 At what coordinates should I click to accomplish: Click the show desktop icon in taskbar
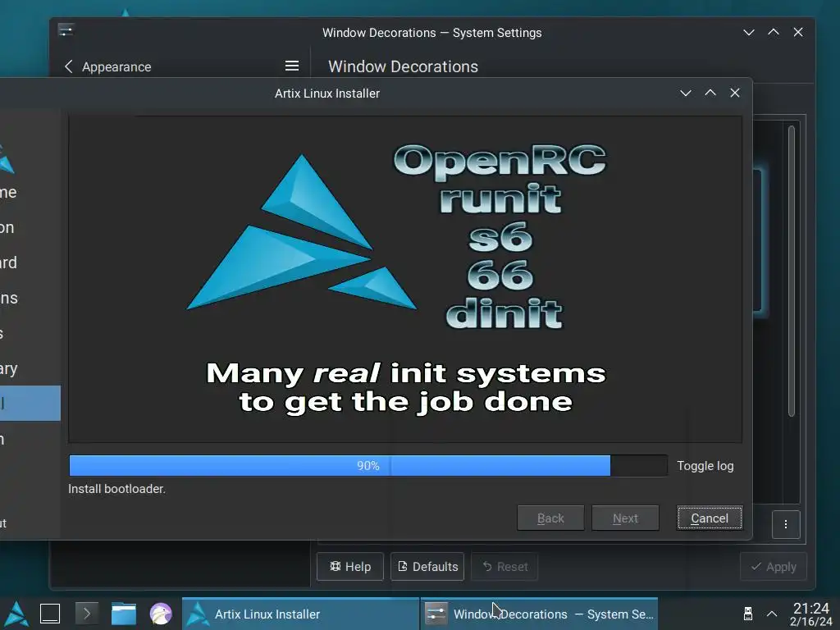point(50,614)
